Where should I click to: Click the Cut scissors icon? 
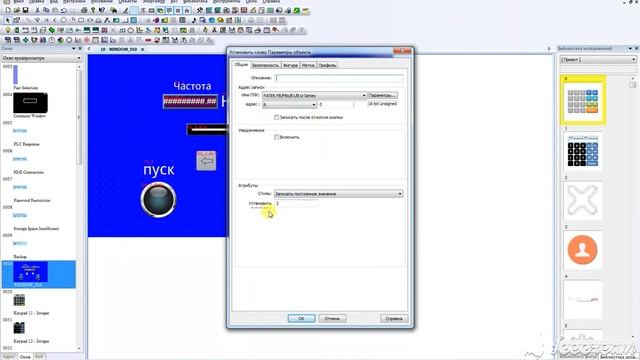(37, 10)
